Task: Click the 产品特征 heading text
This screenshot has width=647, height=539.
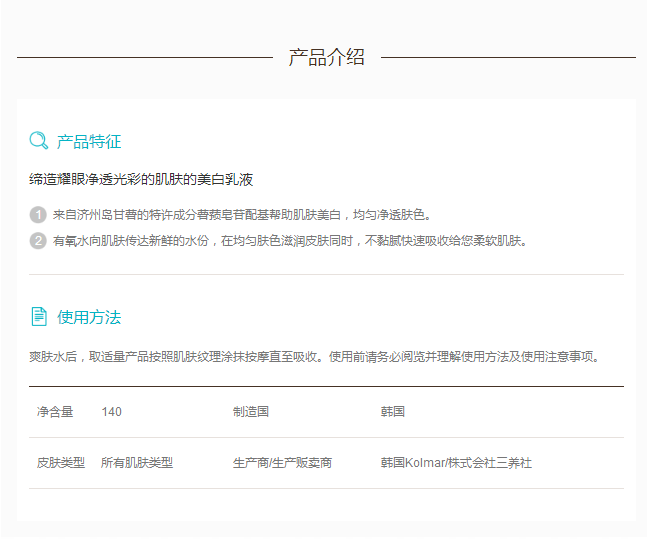Action: pos(89,141)
